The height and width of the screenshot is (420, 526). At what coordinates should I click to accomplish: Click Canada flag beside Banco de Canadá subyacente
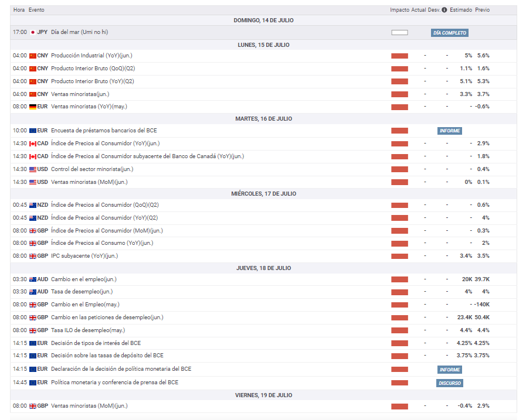pyautogui.click(x=33, y=156)
